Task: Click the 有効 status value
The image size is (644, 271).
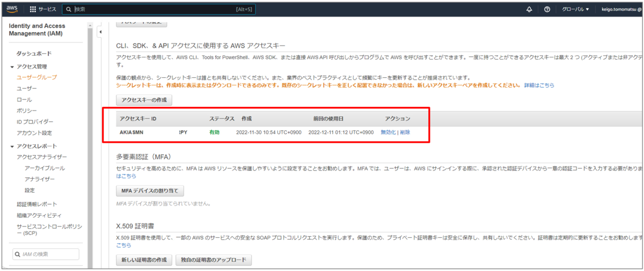Action: point(214,132)
